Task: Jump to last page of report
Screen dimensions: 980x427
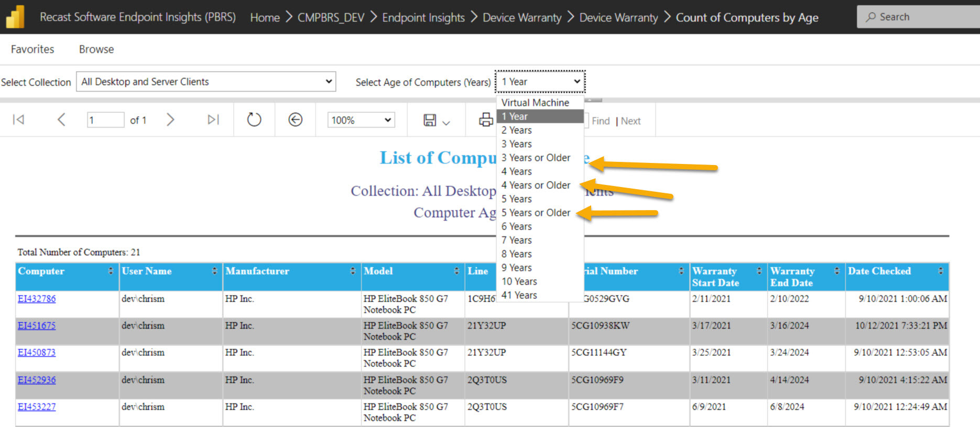Action: pyautogui.click(x=213, y=120)
